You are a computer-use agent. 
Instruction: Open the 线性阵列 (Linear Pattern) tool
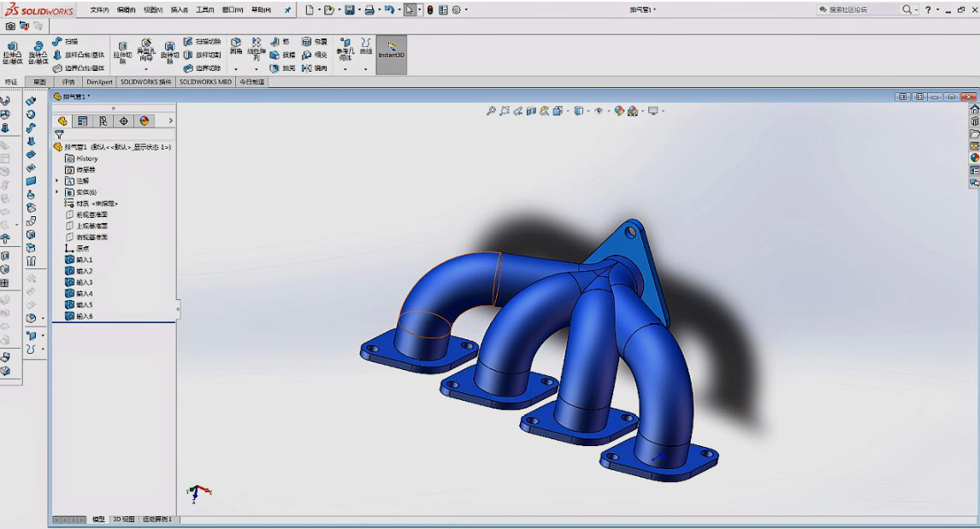pos(257,49)
